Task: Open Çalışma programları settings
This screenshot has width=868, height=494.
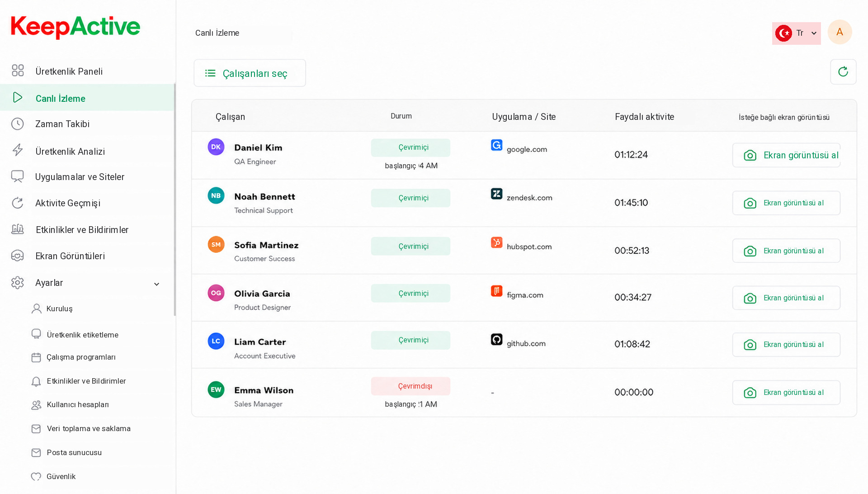Action: click(x=74, y=357)
